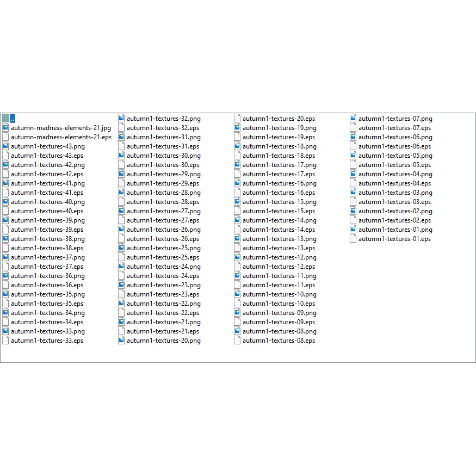Click image icon of autumn1-textures-32.png
This screenshot has height=476, width=476.
coord(121,119)
